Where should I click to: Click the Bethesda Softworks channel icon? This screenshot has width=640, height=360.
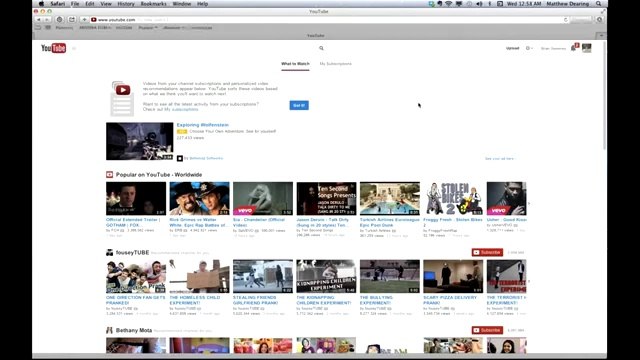point(180,158)
